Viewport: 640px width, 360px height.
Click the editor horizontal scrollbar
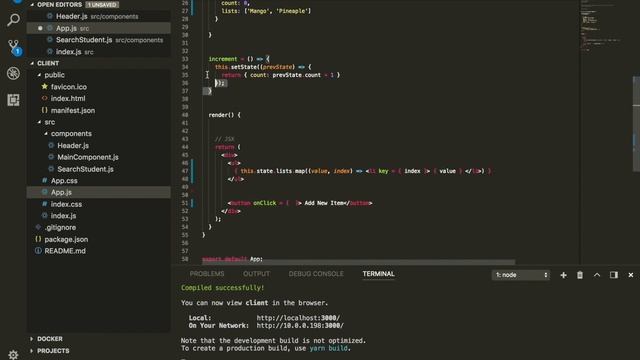coord(358,262)
